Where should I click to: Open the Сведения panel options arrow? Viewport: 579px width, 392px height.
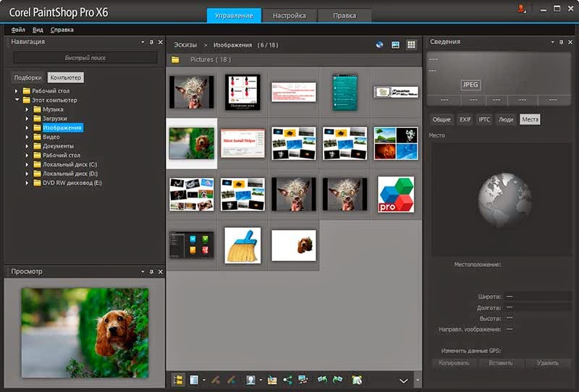pyautogui.click(x=552, y=42)
